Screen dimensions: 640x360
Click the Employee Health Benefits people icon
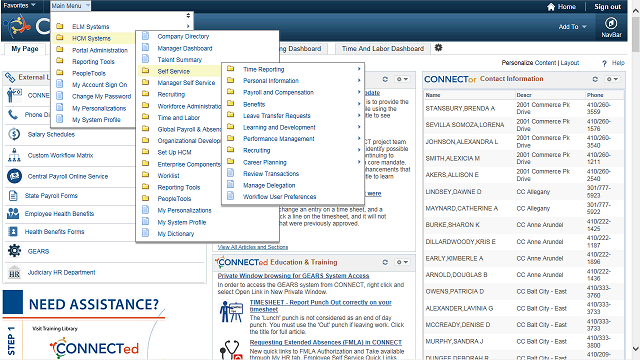point(13,213)
